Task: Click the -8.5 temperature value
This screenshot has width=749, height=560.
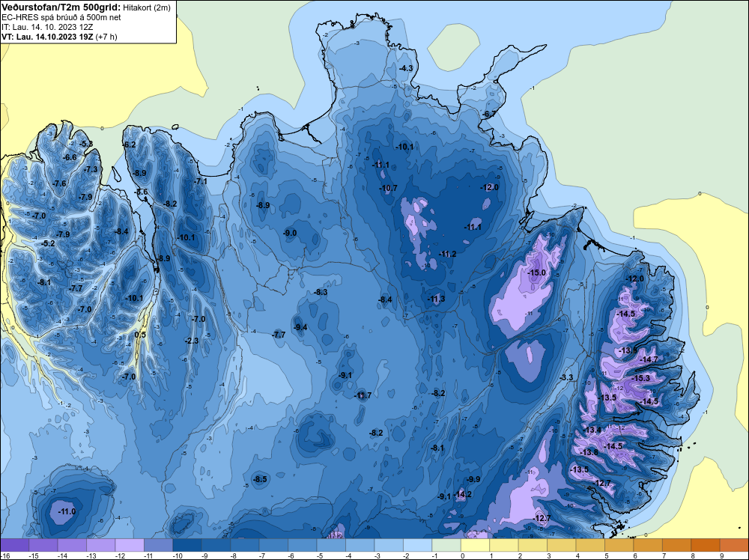Action: coord(260,479)
